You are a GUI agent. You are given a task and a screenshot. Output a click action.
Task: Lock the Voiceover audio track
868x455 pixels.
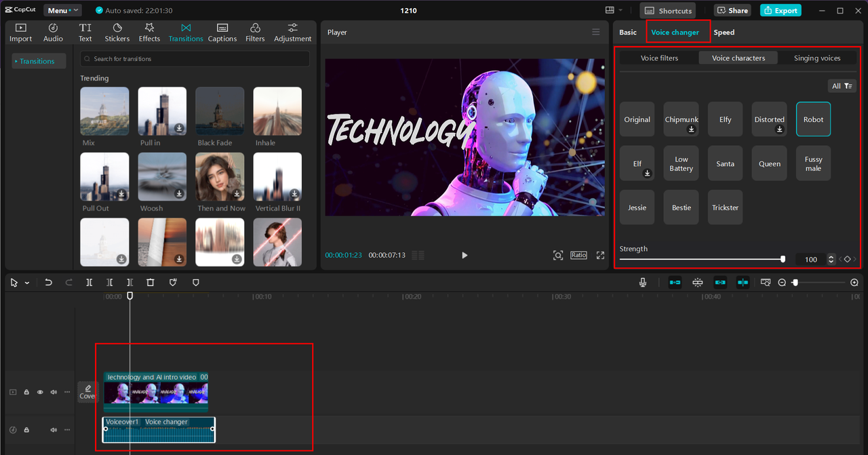(x=26, y=430)
